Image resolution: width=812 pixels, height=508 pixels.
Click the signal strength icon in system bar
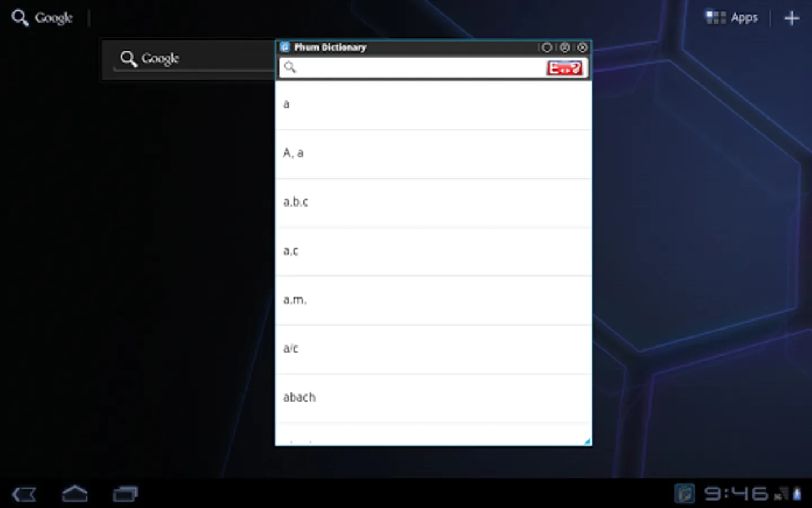click(x=782, y=494)
